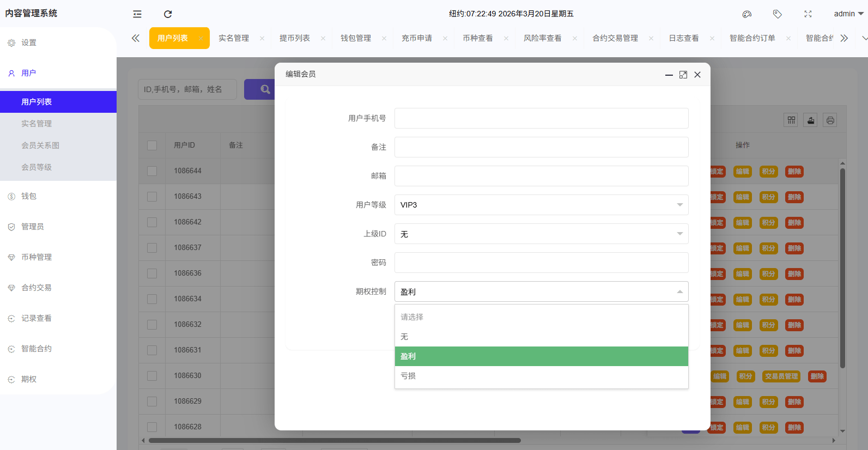
Task: Tick the checkbox for user 1086636
Action: pyautogui.click(x=152, y=273)
